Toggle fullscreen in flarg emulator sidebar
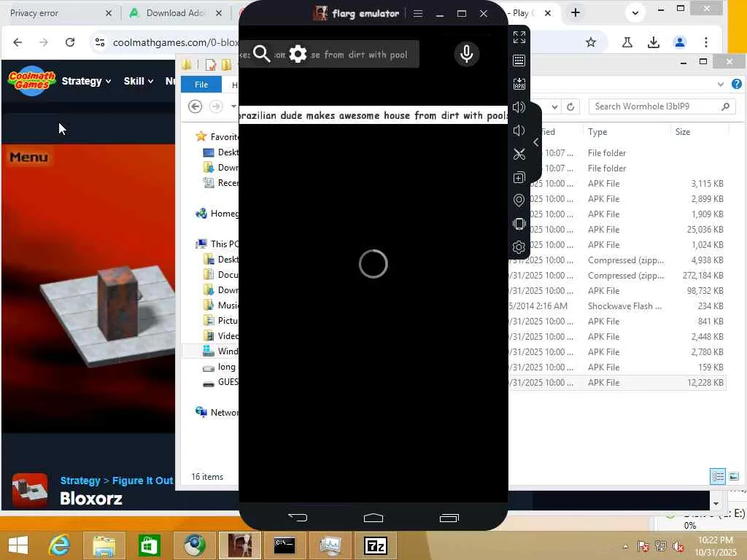The width and height of the screenshot is (747, 560). coord(519,37)
